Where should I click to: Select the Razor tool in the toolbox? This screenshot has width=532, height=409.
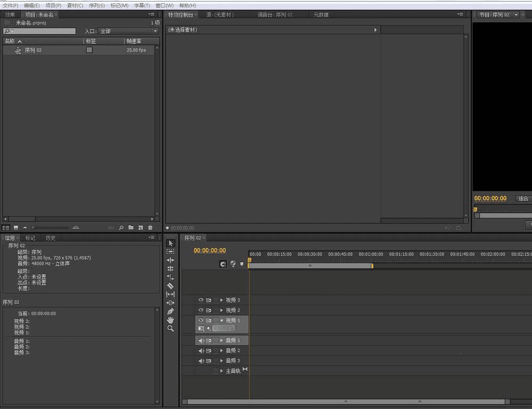[x=170, y=286]
